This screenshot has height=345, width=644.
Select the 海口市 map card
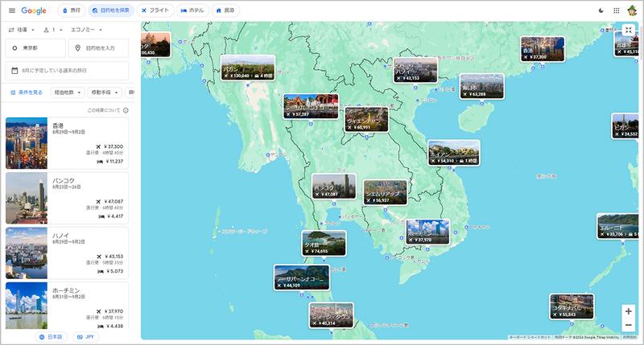tap(481, 86)
